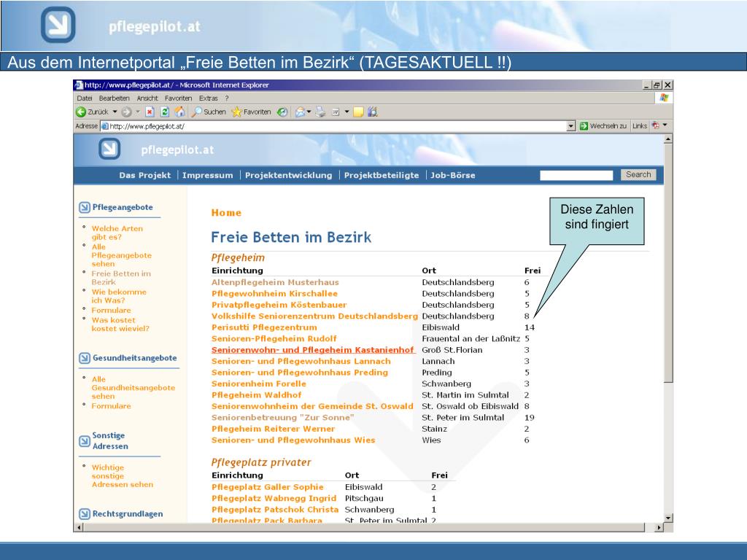Click the Sonstige Adressen arrow icon
Screen dimensions: 747x560
pyautogui.click(x=85, y=441)
